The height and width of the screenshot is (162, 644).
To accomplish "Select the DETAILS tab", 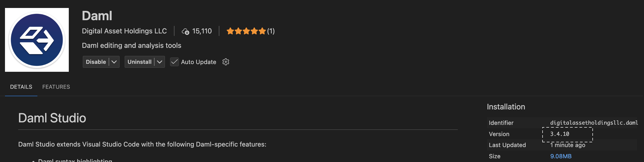I will pyautogui.click(x=21, y=87).
